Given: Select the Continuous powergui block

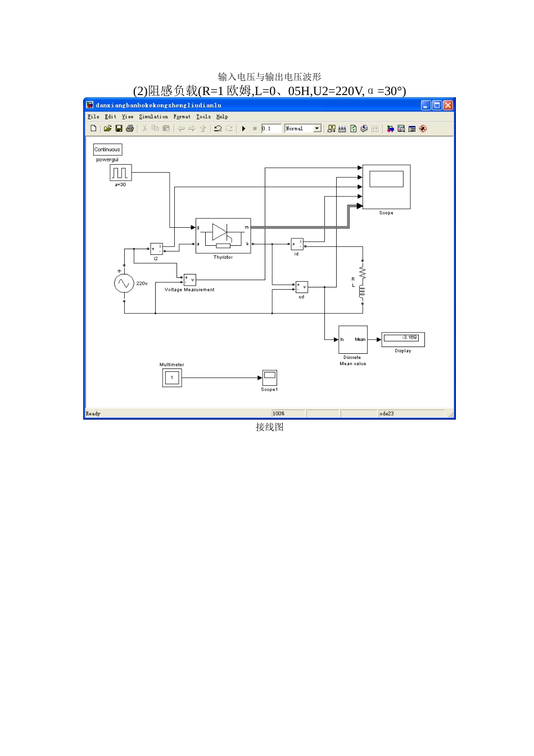Looking at the screenshot, I should [107, 150].
